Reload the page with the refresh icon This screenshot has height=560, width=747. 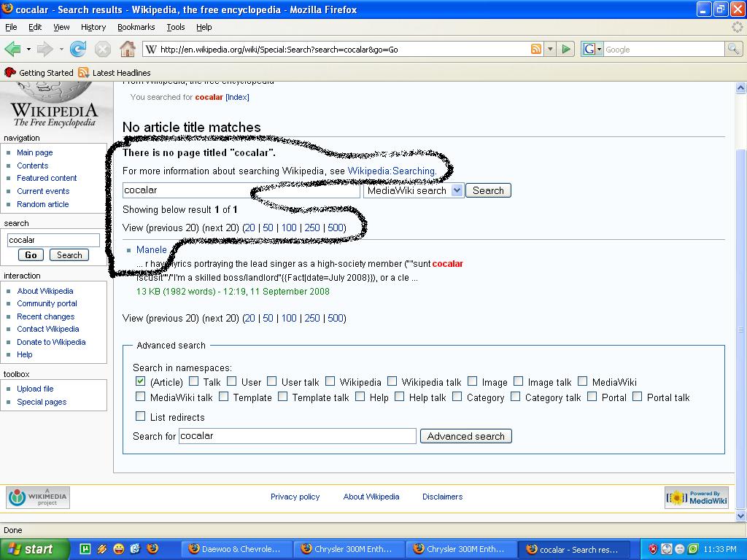point(78,49)
